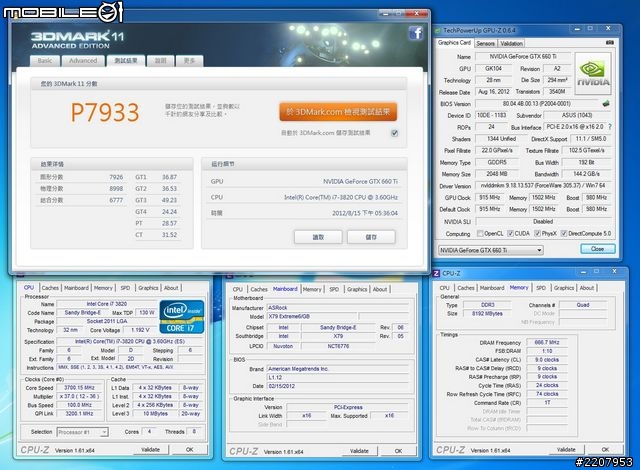
Task: Click the Facebook icon in 3DMark 11
Action: pyautogui.click(x=415, y=33)
